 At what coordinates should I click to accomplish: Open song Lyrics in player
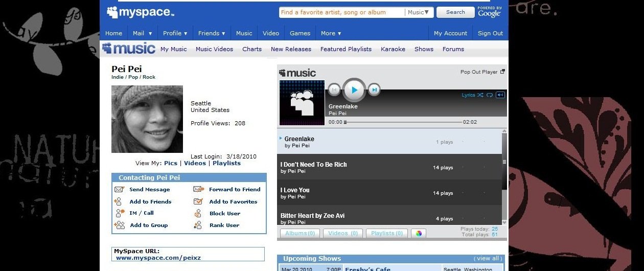468,95
